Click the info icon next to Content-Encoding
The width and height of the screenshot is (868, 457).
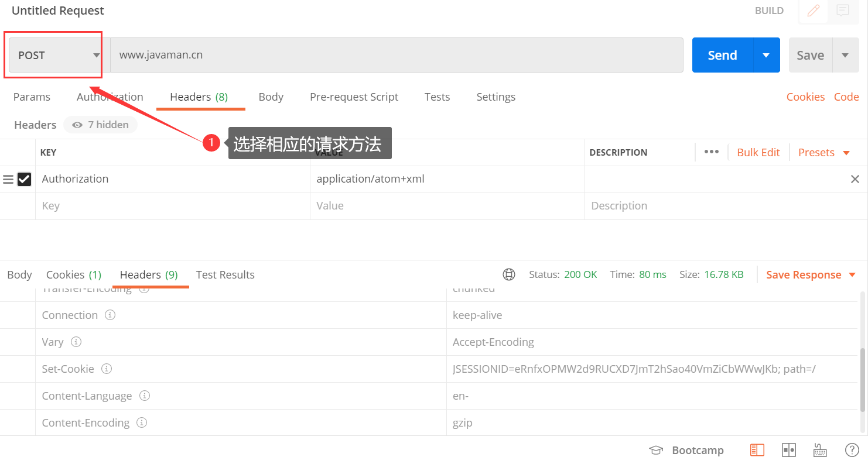[142, 422]
